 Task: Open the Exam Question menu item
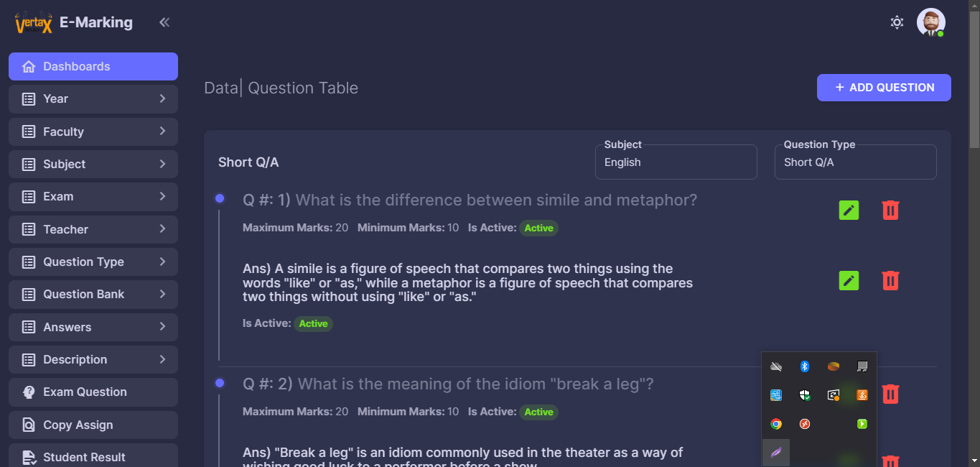pyautogui.click(x=93, y=392)
